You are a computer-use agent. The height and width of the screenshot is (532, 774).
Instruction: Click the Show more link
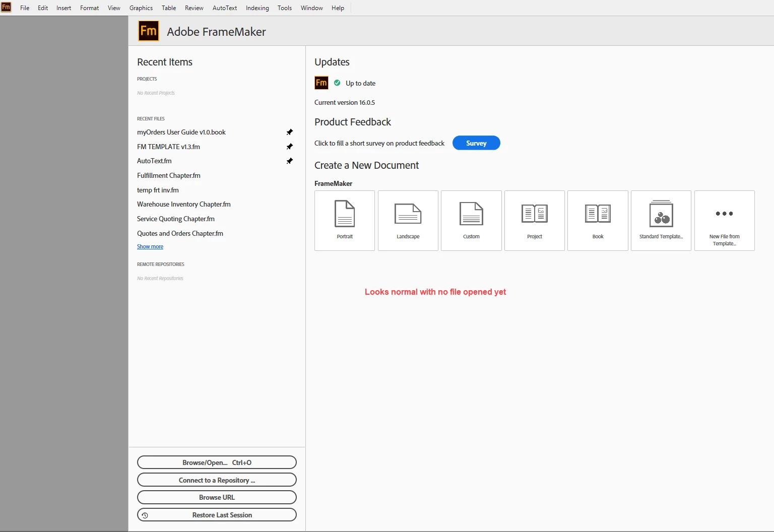[150, 246]
